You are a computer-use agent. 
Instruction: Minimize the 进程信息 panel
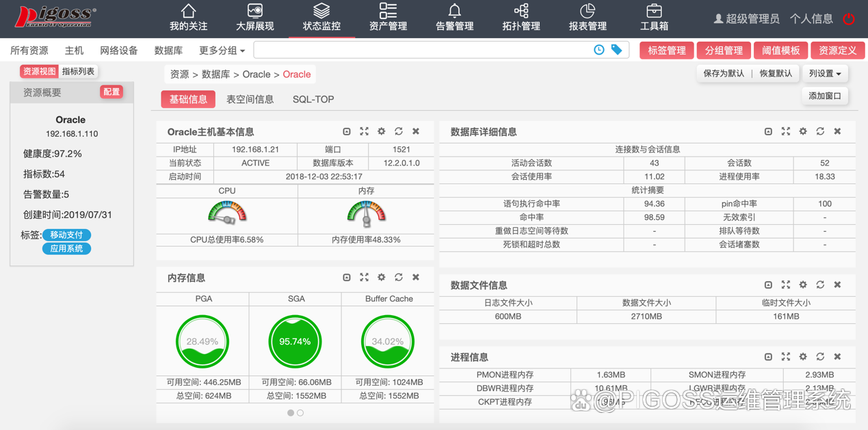pos(768,357)
